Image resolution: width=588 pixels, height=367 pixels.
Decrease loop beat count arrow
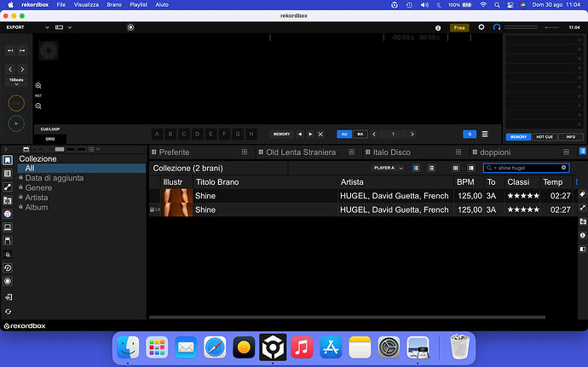point(374,134)
